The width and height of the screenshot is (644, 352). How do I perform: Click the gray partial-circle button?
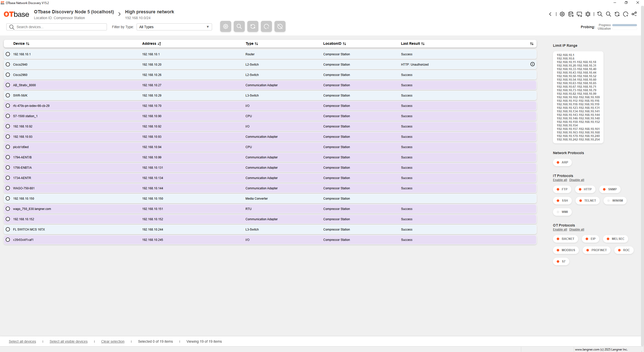tap(266, 26)
